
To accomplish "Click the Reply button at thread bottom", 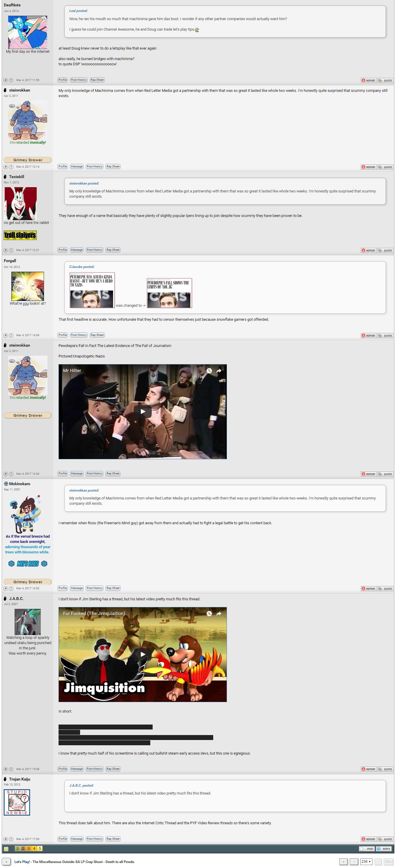I will point(384,849).
